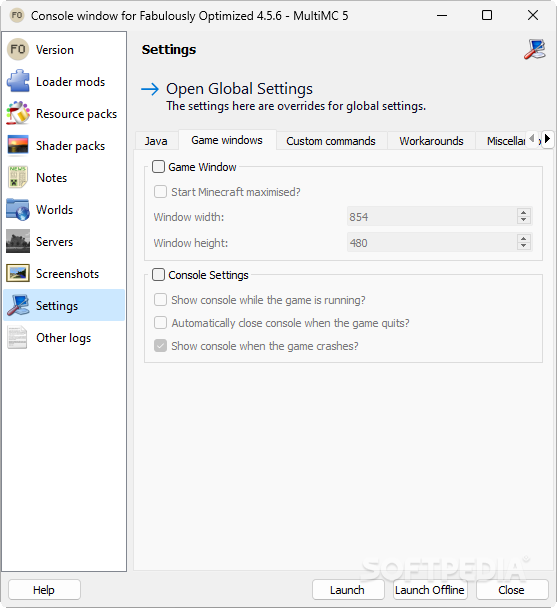Click the FO app icon in title bar
The width and height of the screenshot is (557, 608).
click(x=17, y=16)
